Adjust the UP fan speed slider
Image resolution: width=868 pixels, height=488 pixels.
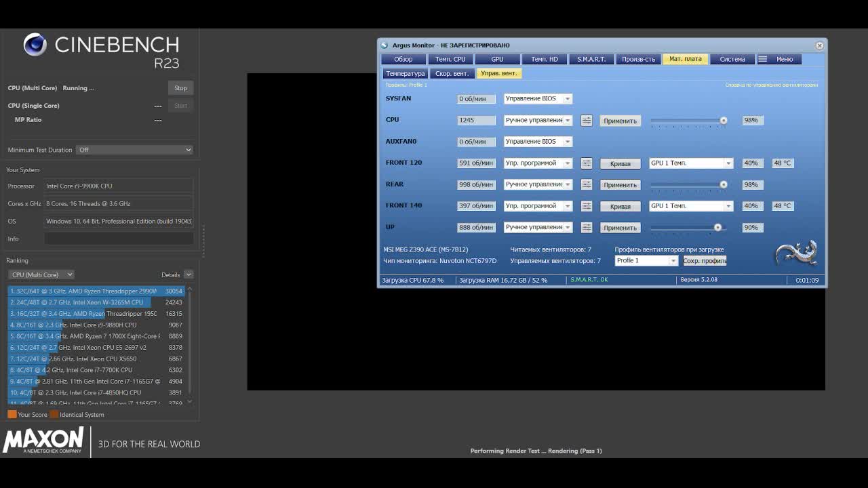[690, 228]
